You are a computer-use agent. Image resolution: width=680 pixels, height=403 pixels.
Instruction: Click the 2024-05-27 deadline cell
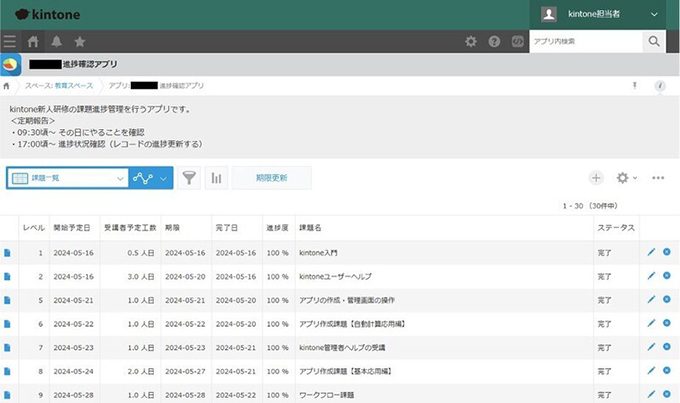coord(186,371)
